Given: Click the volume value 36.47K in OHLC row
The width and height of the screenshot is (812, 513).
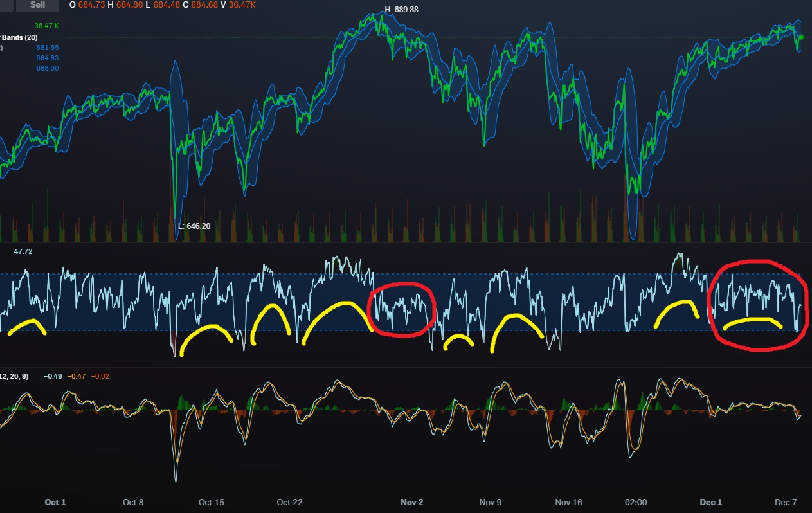Looking at the screenshot, I should pyautogui.click(x=242, y=4).
